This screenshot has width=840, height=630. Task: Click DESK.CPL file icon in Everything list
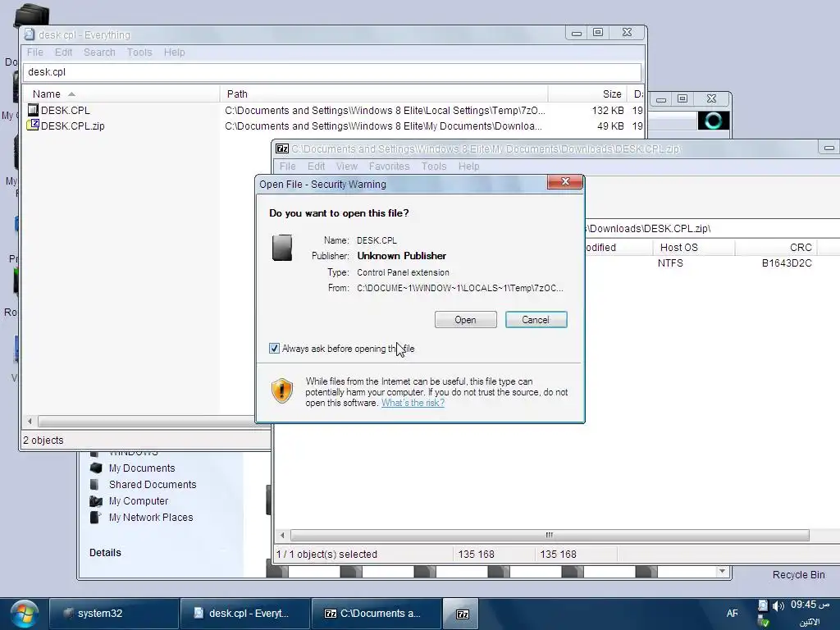33,110
